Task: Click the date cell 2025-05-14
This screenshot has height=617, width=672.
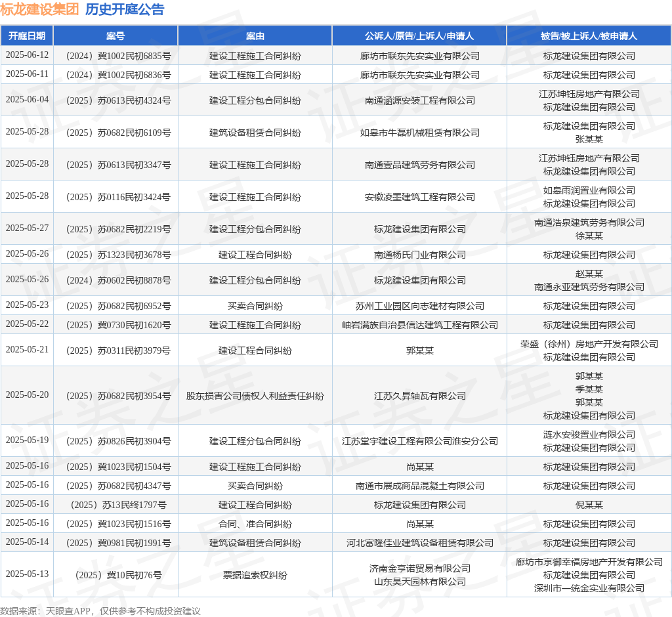Action: tap(27, 542)
